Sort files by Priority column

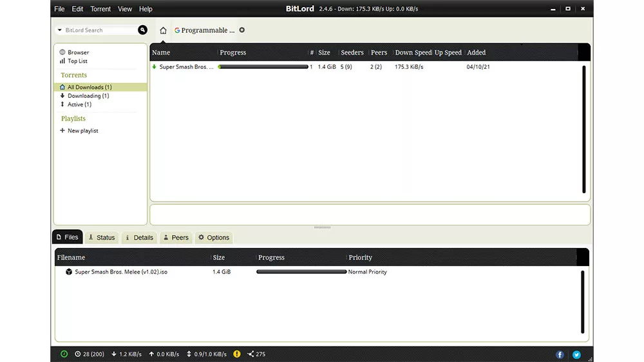(361, 257)
